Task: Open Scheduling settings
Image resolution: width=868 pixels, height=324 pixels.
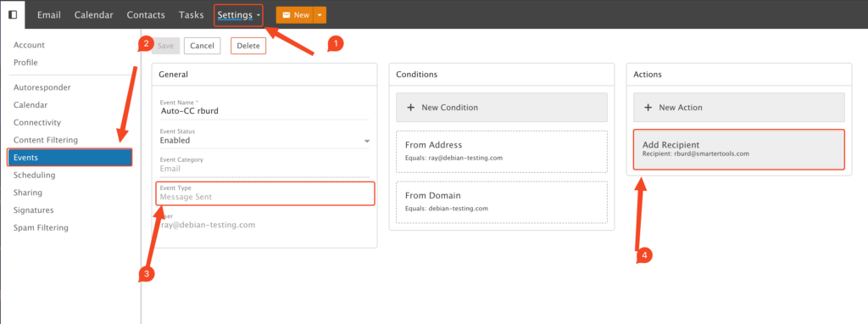Action: point(34,175)
